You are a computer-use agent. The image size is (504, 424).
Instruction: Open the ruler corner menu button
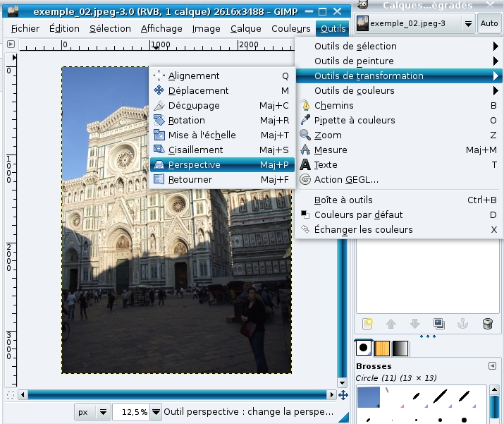[11, 44]
